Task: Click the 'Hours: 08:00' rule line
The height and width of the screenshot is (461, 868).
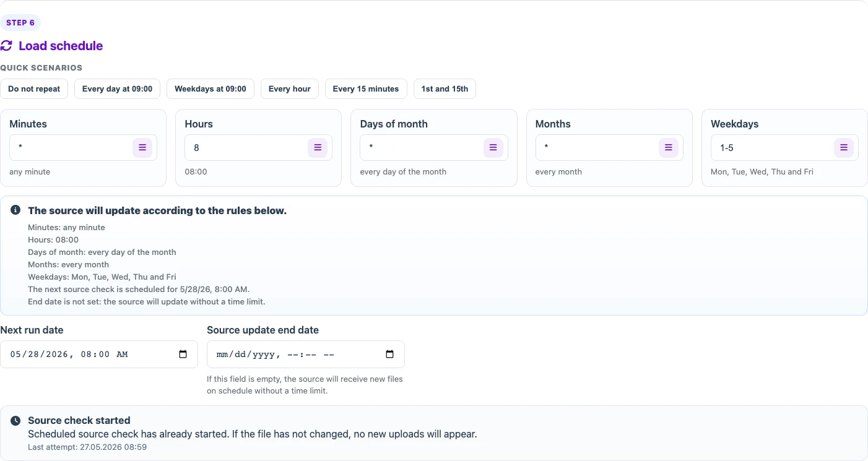Action: pos(53,240)
